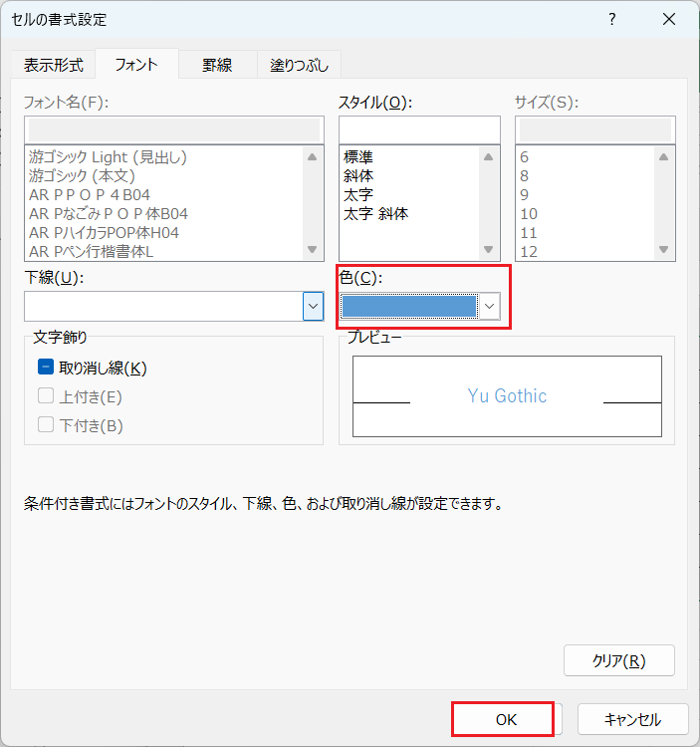Screen dimensions: 700x747
Task: Switch to the 表示形式 tab
Action: [54, 65]
